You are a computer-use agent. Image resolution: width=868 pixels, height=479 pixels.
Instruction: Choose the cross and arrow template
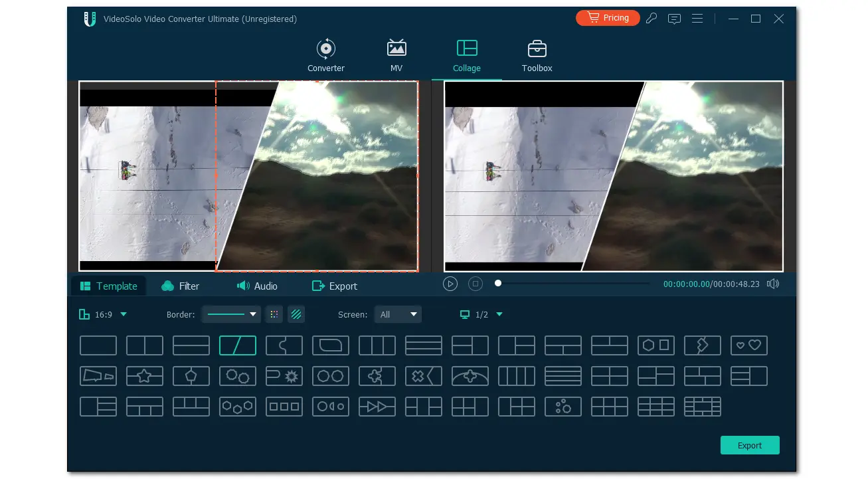(x=424, y=376)
